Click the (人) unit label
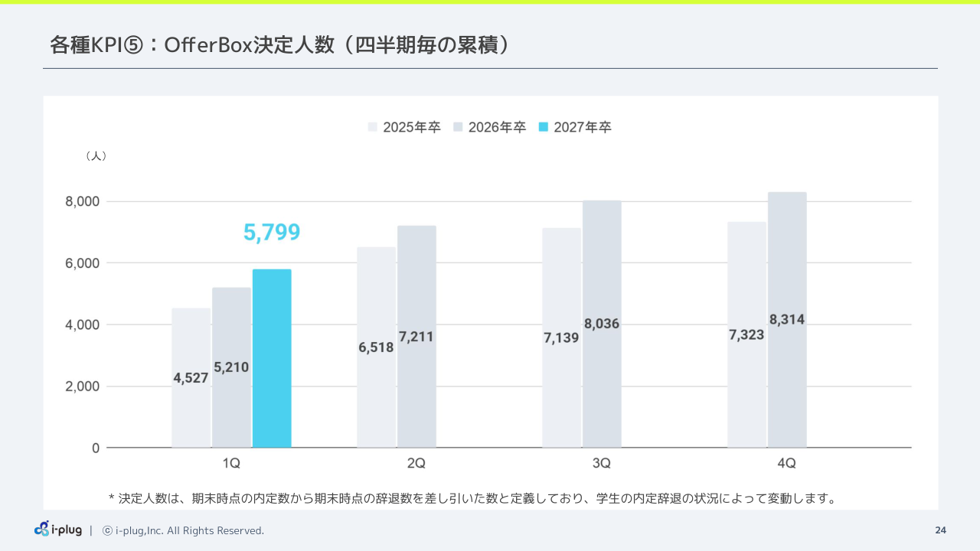The height and width of the screenshot is (551, 980). click(96, 156)
